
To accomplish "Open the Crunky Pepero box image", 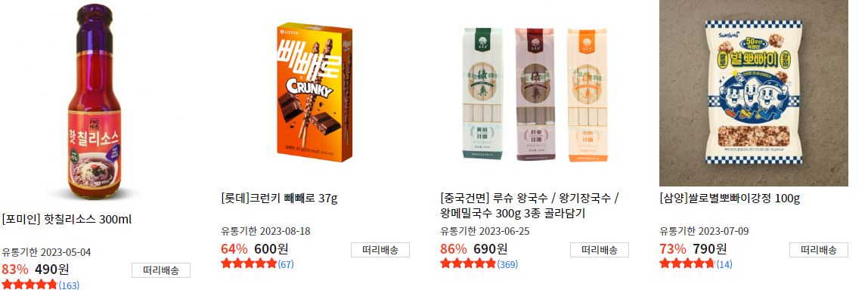I will (315, 93).
